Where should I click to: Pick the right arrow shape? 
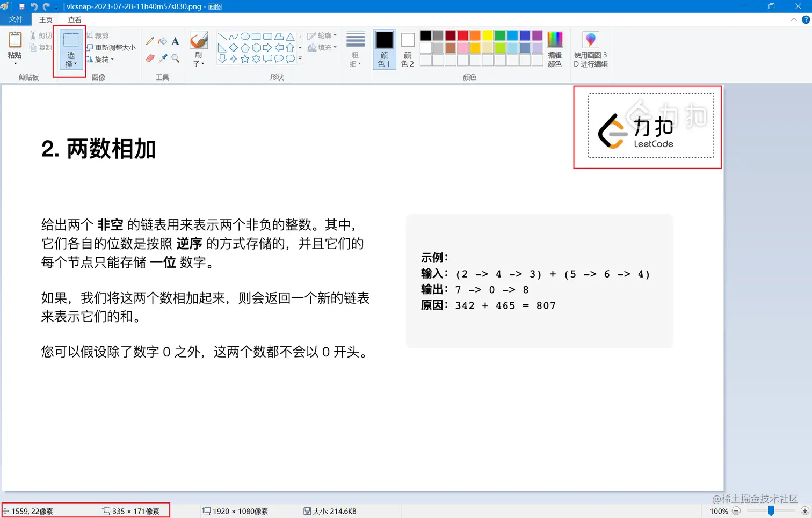(267, 48)
